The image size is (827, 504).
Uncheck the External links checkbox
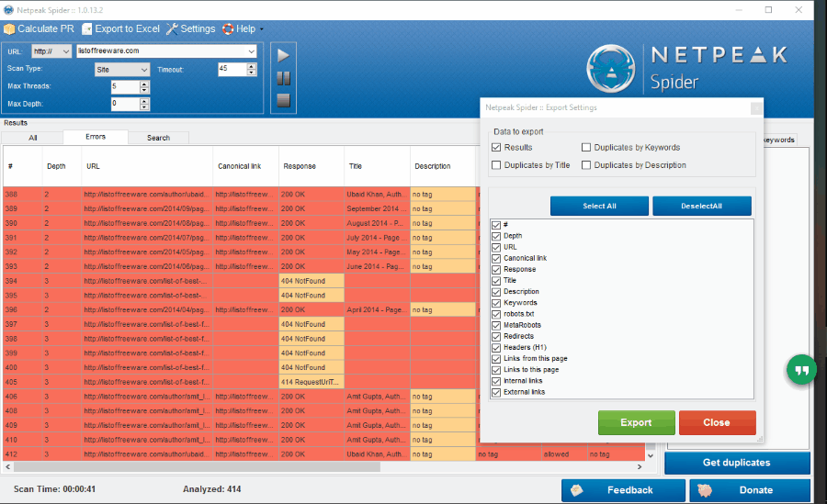tap(496, 392)
